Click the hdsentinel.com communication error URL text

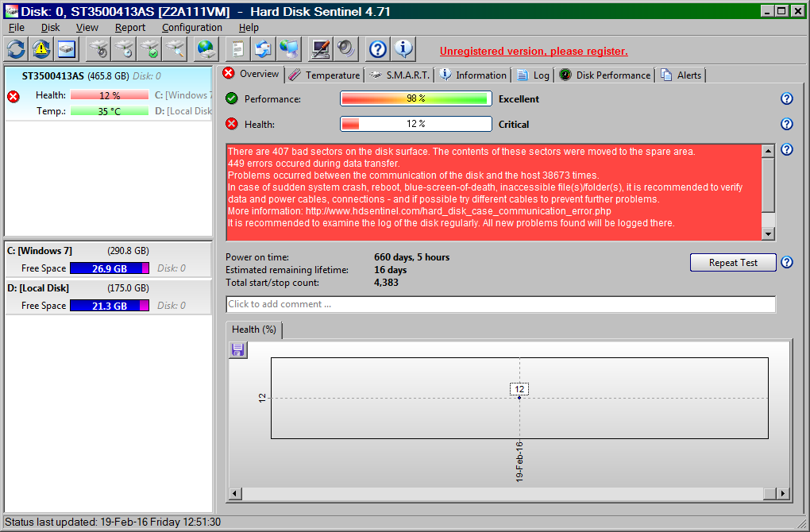pos(458,211)
